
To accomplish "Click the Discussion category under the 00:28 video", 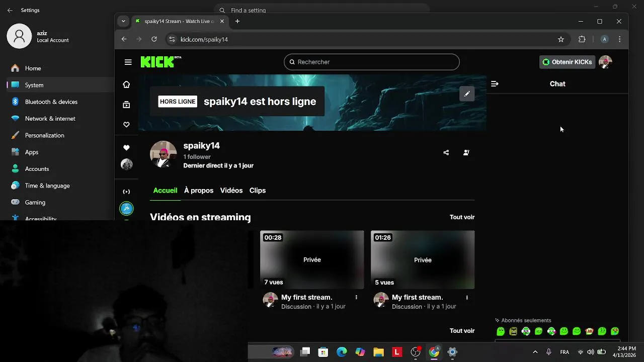I will point(296,306).
